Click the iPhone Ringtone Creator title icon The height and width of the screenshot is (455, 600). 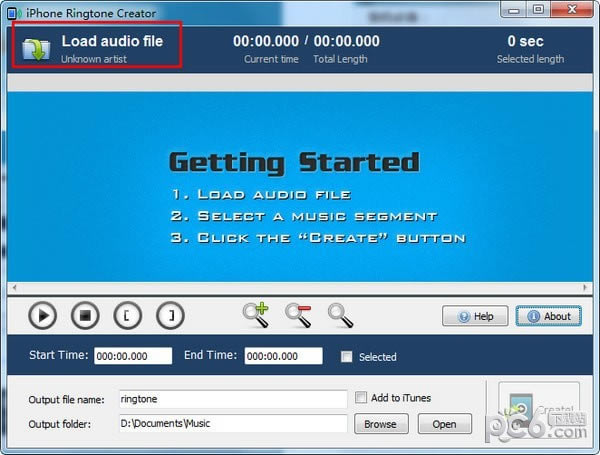[x=14, y=13]
